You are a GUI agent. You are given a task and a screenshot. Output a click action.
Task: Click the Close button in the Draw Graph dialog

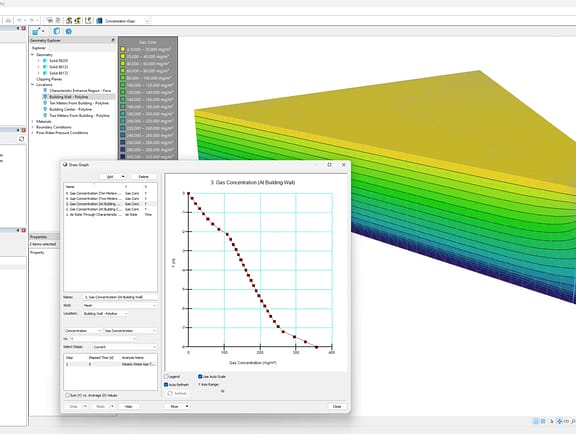point(337,406)
